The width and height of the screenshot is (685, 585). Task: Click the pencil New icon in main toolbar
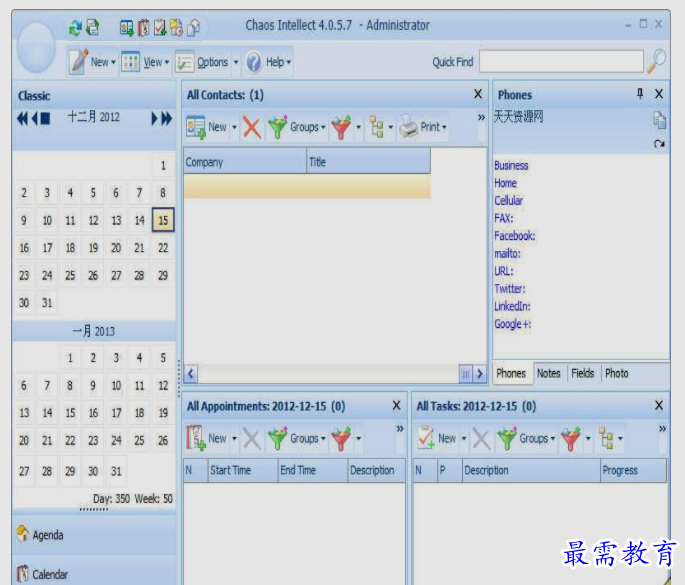(x=79, y=62)
